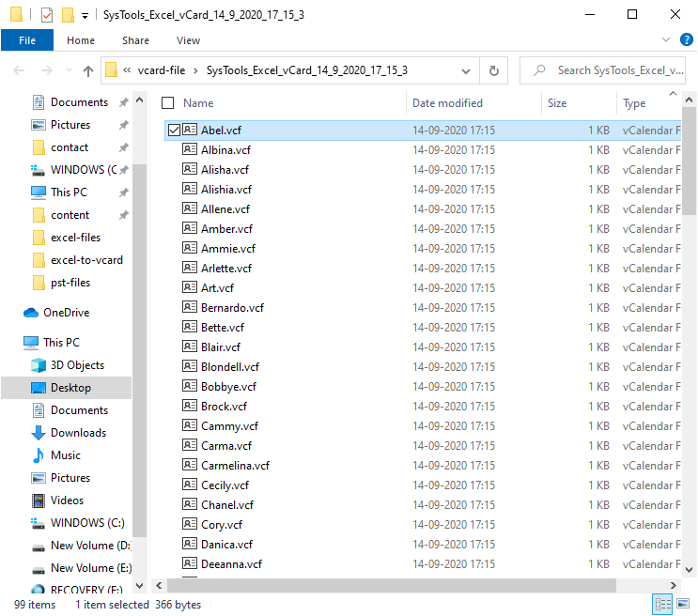This screenshot has width=698, height=616.
Task: Click the horizontal scrollbar right arrow
Action: [x=673, y=585]
